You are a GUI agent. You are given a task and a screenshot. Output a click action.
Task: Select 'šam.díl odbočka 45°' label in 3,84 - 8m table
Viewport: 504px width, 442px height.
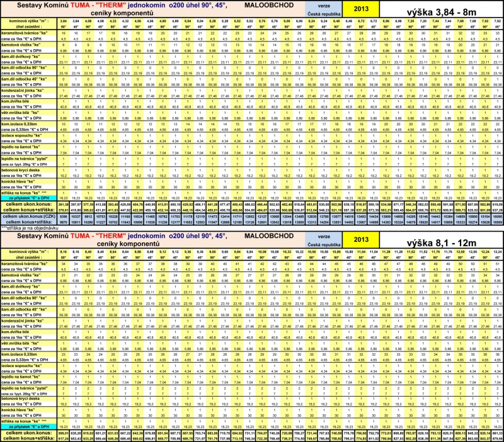pyautogui.click(x=24, y=79)
